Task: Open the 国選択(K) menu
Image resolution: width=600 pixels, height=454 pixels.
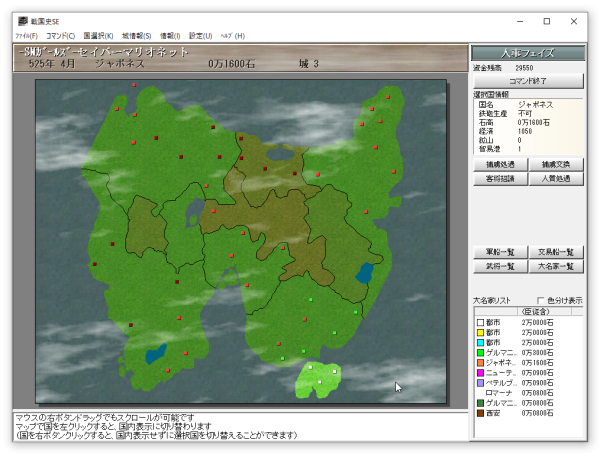Action: (x=99, y=36)
